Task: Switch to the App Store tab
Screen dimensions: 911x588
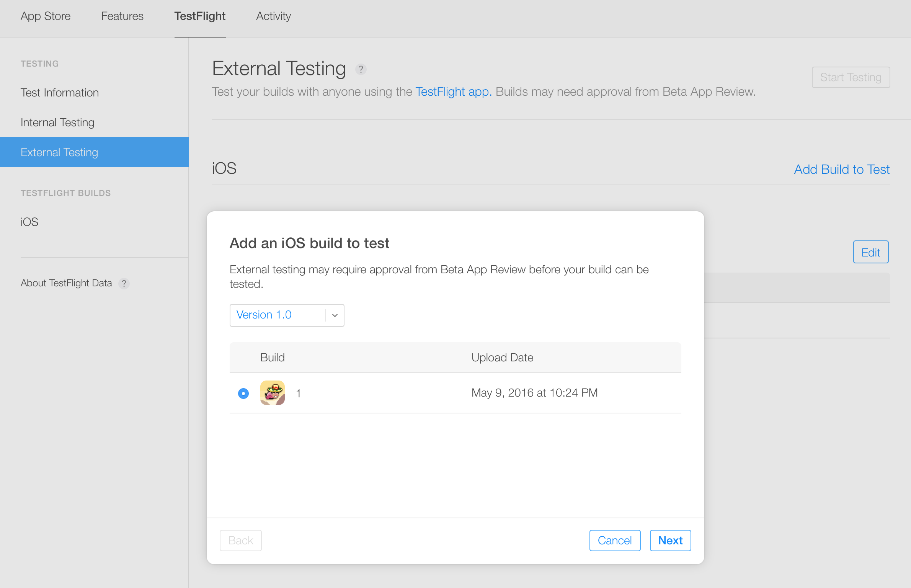Action: coord(46,16)
